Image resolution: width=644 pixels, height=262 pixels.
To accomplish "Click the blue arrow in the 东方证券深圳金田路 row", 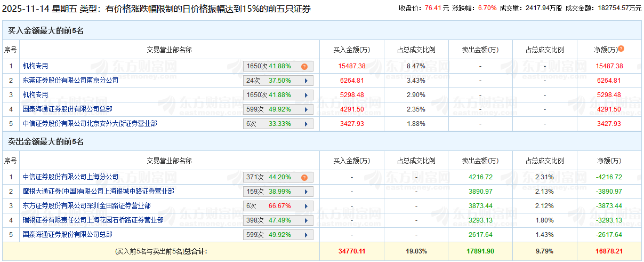I will pos(306,206).
